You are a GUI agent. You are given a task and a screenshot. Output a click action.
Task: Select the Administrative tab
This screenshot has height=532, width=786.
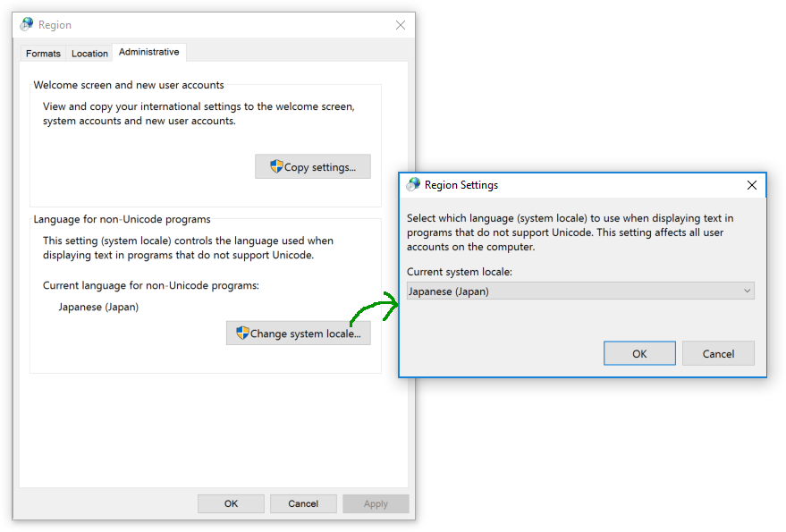(x=148, y=52)
